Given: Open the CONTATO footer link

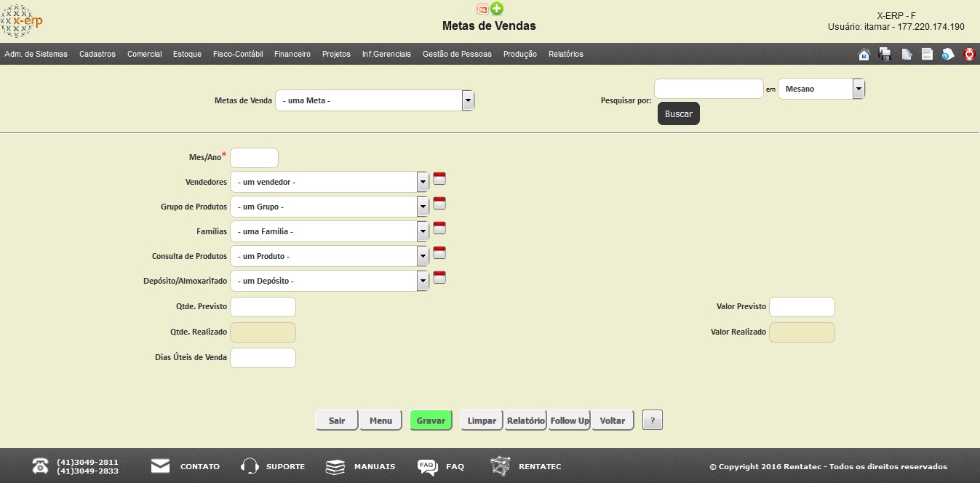Looking at the screenshot, I should [200, 467].
